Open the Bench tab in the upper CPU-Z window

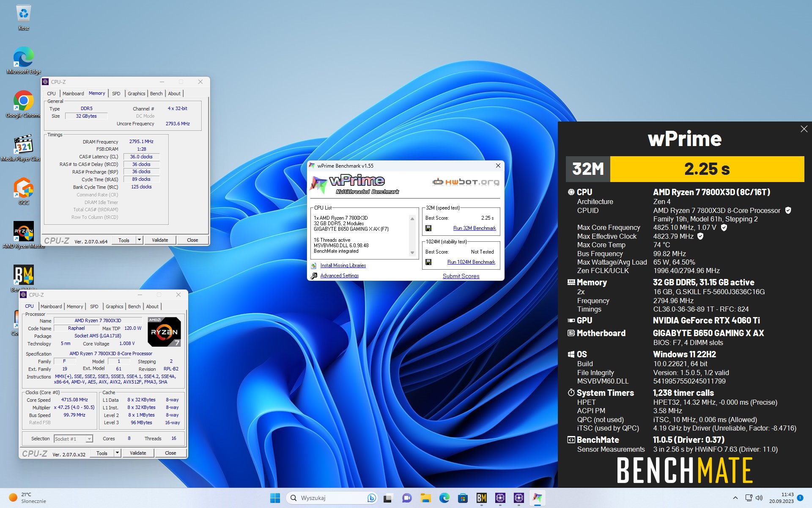click(x=156, y=94)
